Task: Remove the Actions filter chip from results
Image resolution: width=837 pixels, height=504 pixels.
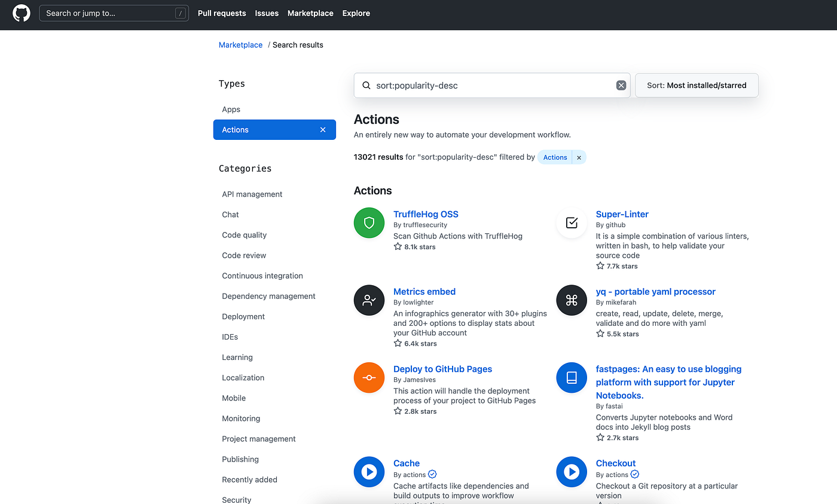Action: (x=579, y=157)
